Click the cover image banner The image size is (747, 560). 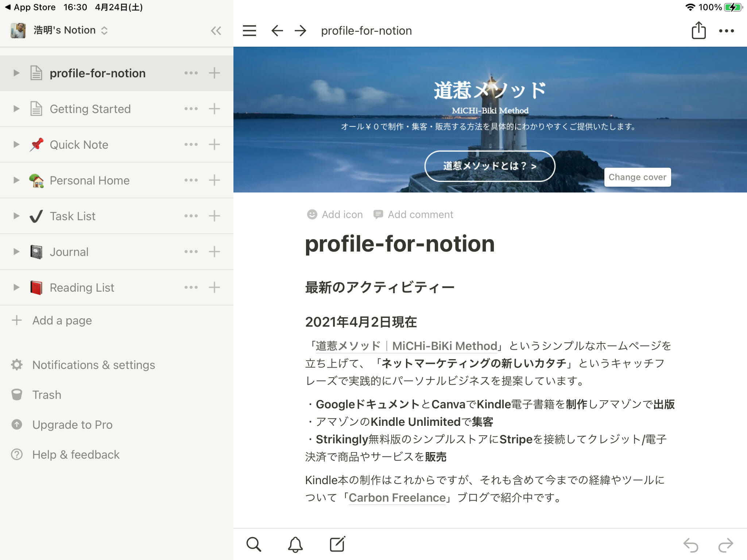tap(490, 120)
